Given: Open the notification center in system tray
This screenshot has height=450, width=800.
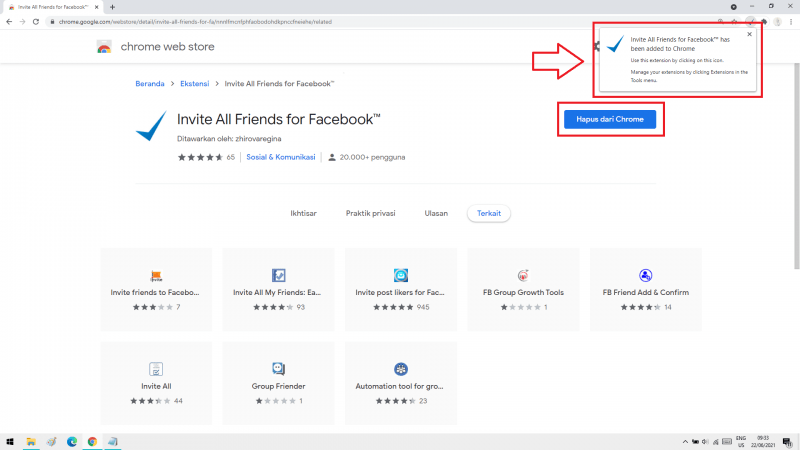Looking at the screenshot, I should 787,442.
